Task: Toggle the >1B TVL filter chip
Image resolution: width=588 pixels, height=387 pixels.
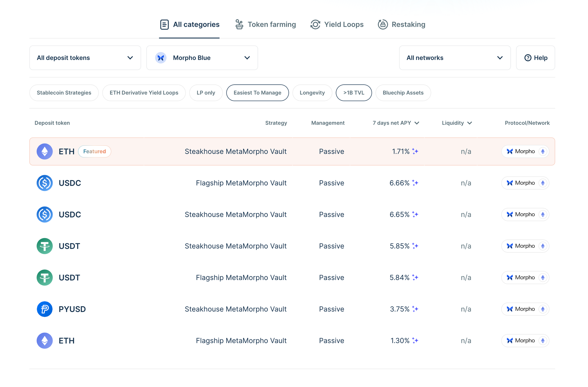Action: coord(354,93)
